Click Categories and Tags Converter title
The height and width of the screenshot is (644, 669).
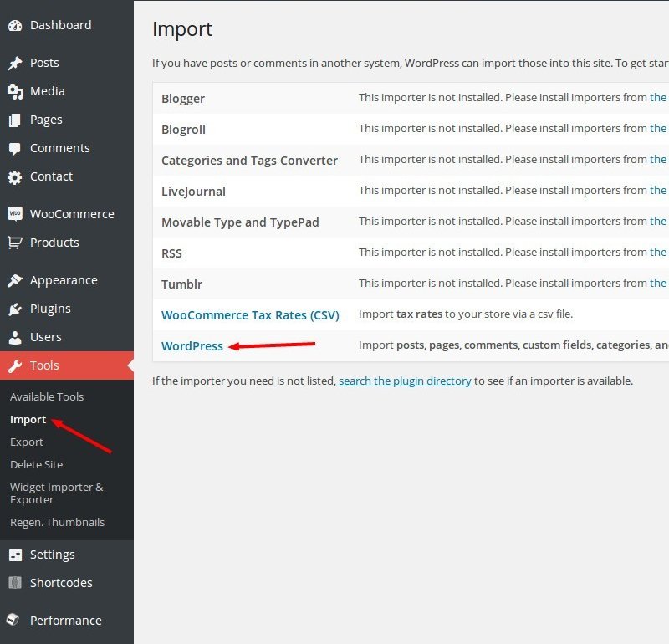(x=249, y=161)
